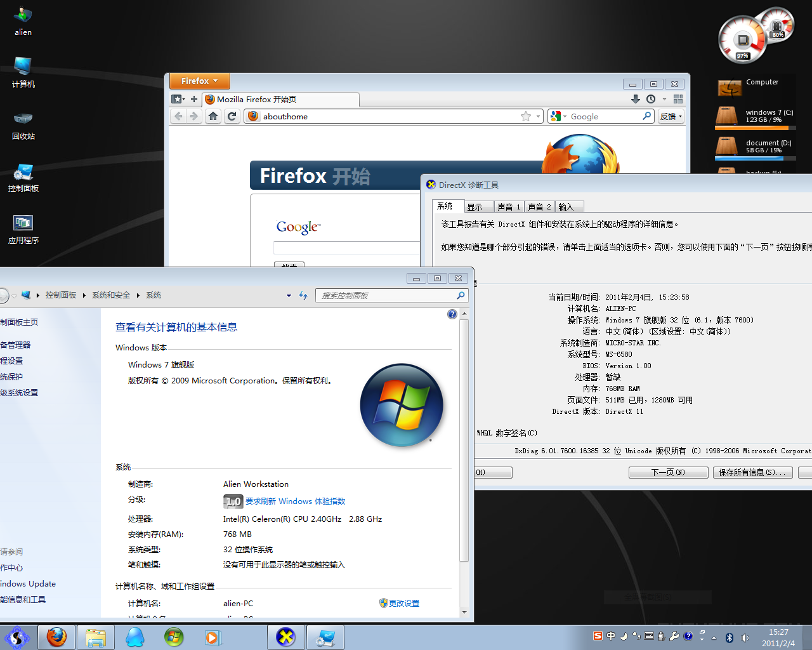Open the 计算机 desktop icon
The height and width of the screenshot is (650, 812).
[x=23, y=72]
